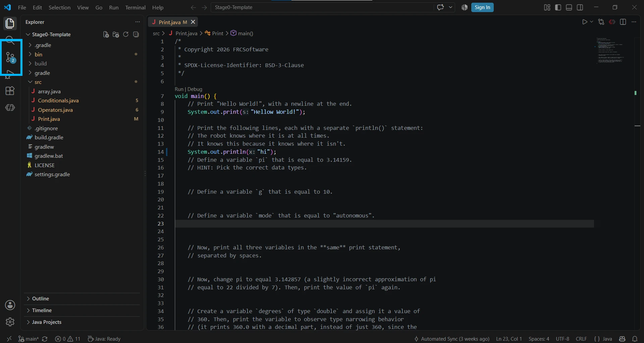This screenshot has height=343, width=644.
Task: Click the Sign In button
Action: point(482,7)
